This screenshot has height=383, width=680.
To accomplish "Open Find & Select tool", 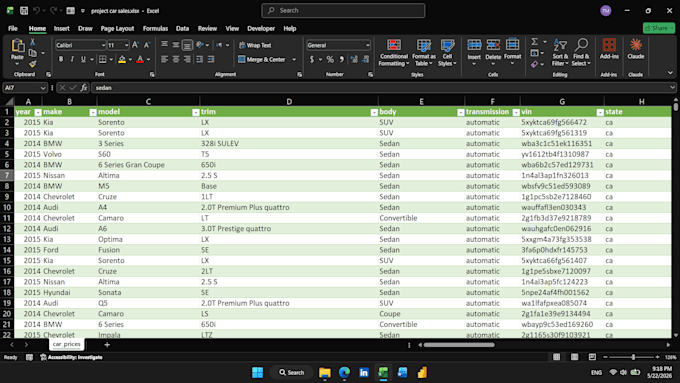I will [x=581, y=52].
